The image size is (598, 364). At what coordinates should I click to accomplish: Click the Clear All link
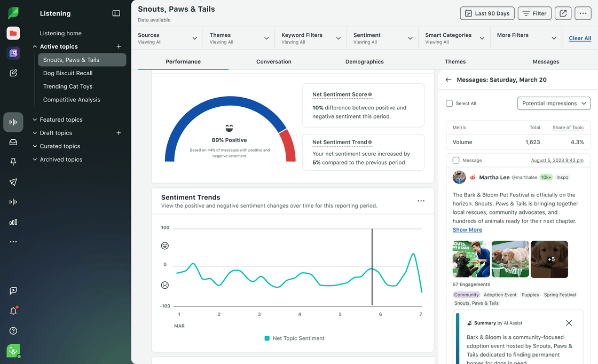pos(580,38)
